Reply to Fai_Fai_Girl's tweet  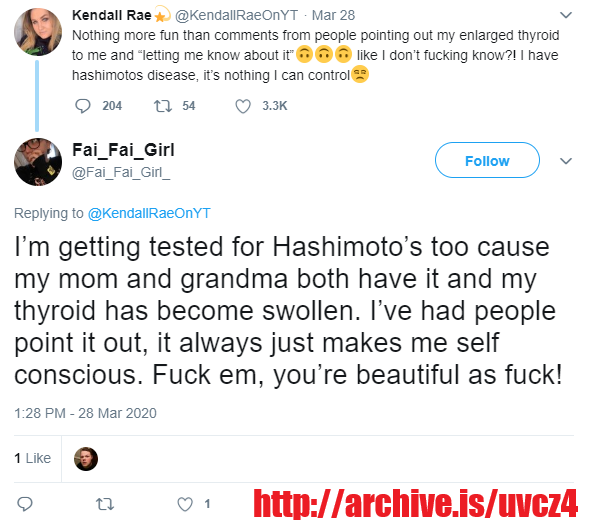coord(25,504)
